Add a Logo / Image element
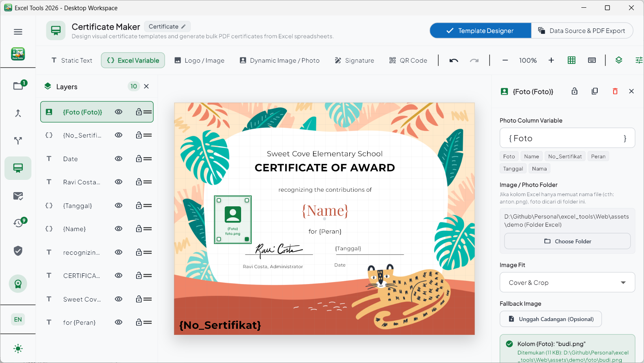644x363 pixels. pyautogui.click(x=199, y=60)
